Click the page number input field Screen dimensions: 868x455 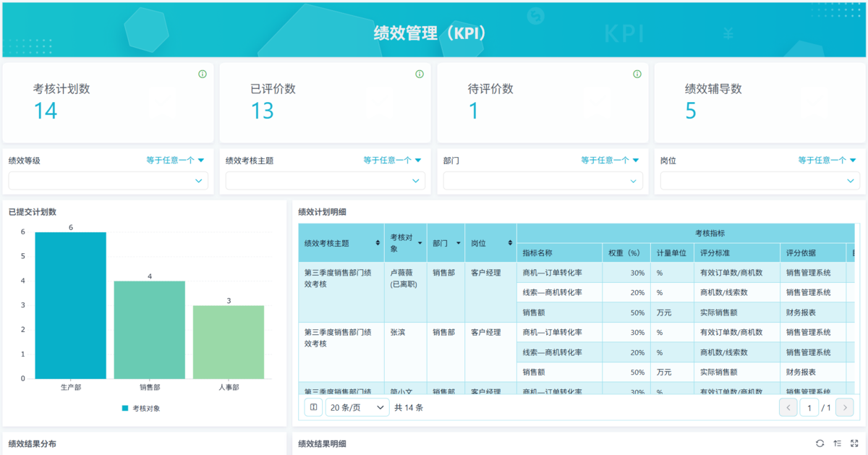809,408
